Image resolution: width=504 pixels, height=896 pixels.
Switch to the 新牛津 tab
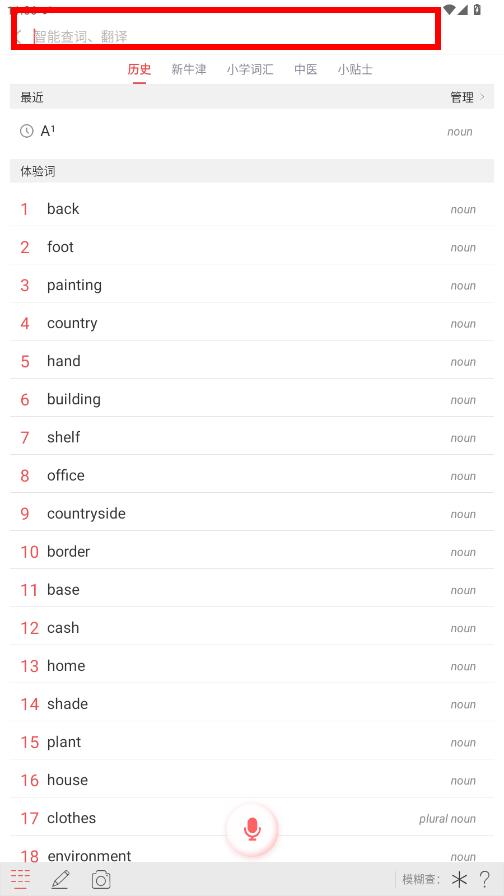189,70
